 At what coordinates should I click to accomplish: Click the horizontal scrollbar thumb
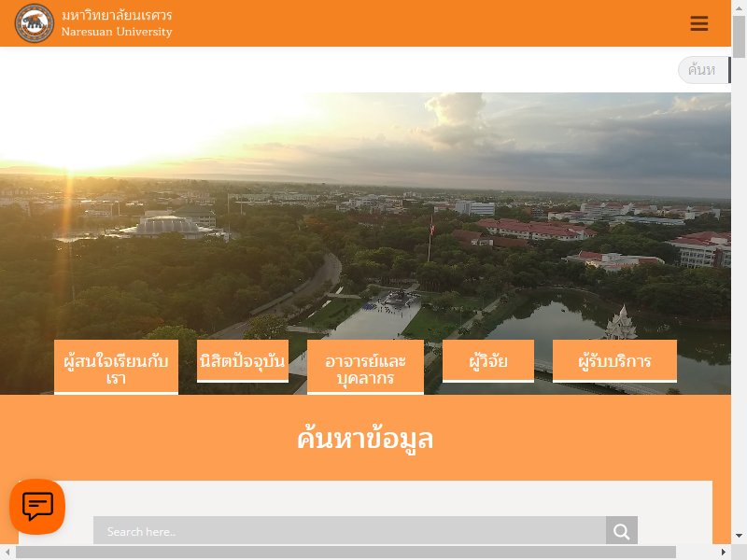click(345, 553)
